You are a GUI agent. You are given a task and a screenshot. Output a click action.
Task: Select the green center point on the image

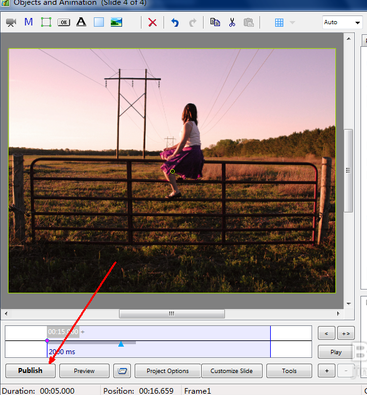172,171
